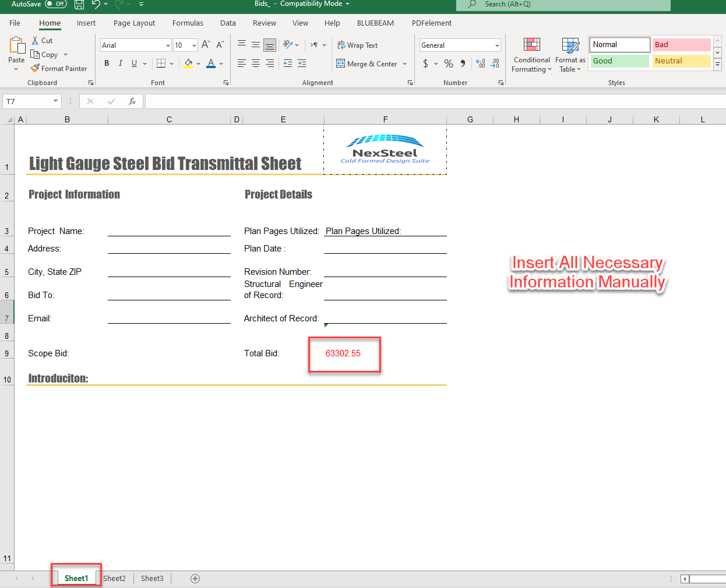The image size is (726, 588).
Task: Expand the font name dropdown
Action: point(168,45)
